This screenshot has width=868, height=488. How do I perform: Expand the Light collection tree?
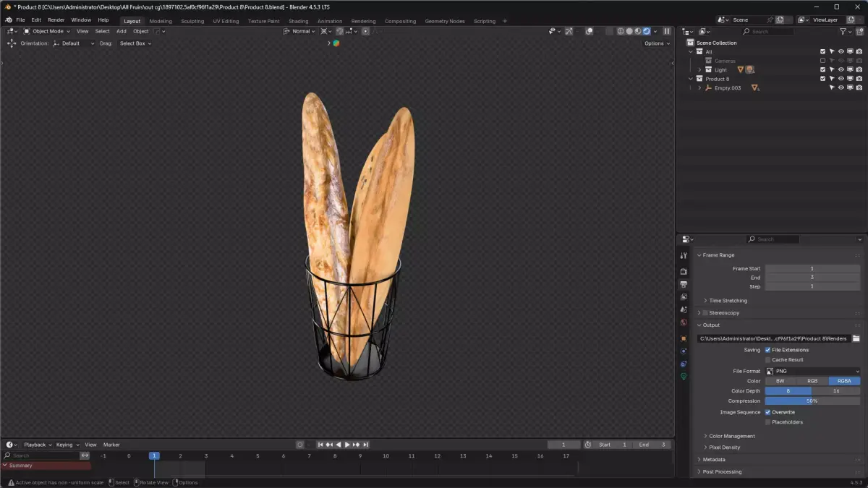pyautogui.click(x=699, y=70)
